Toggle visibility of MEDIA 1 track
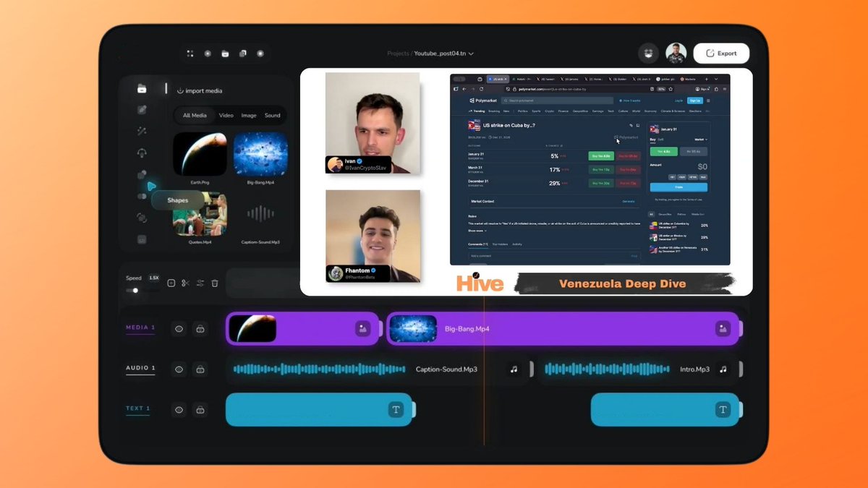This screenshot has width=868, height=488. click(x=179, y=329)
